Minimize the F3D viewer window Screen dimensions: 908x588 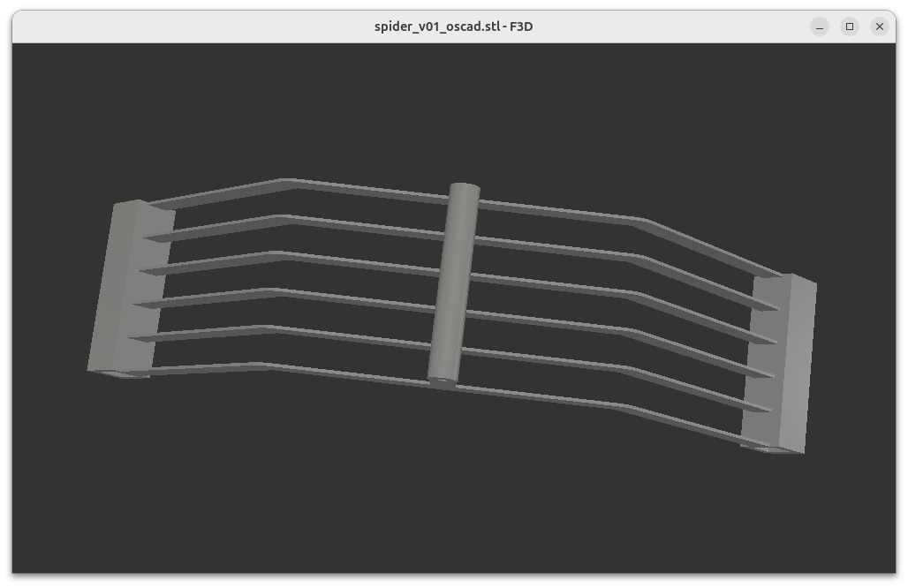coord(820,26)
